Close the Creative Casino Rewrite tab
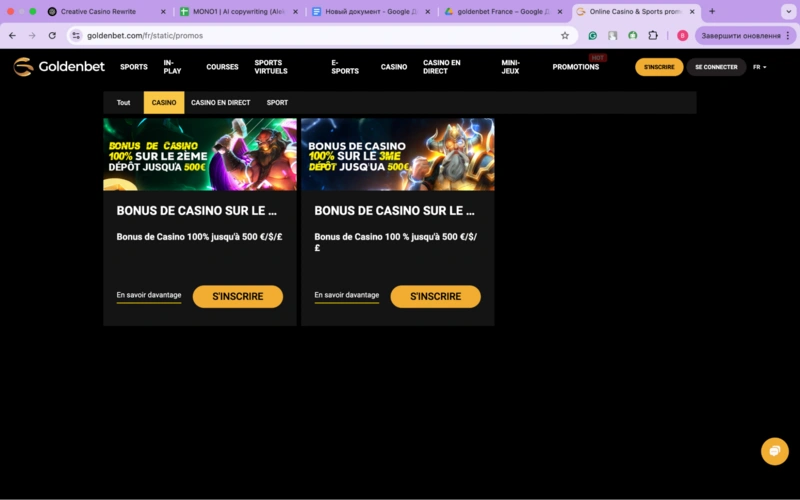 tap(163, 11)
